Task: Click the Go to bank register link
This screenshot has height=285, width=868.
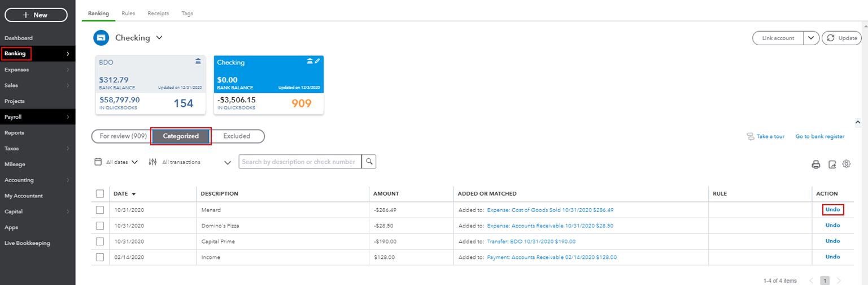Action: [819, 136]
